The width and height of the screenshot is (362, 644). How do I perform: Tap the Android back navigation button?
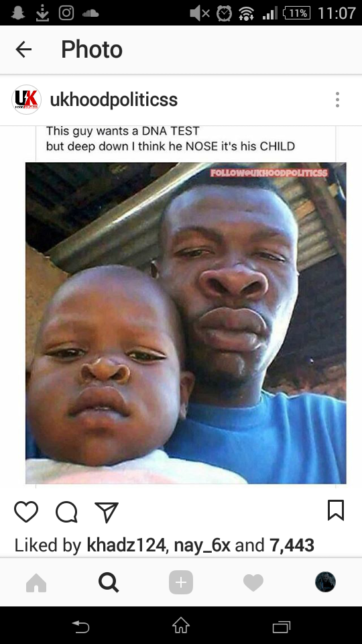point(81,627)
